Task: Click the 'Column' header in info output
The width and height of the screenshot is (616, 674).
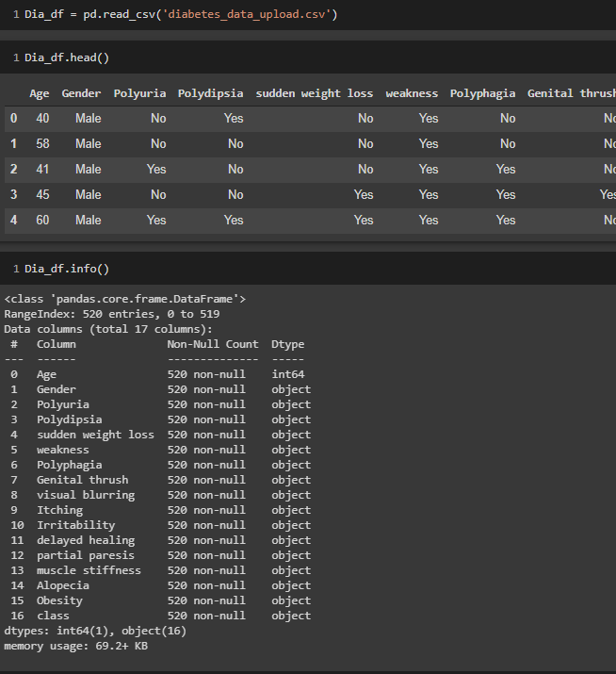Action: pos(57,344)
